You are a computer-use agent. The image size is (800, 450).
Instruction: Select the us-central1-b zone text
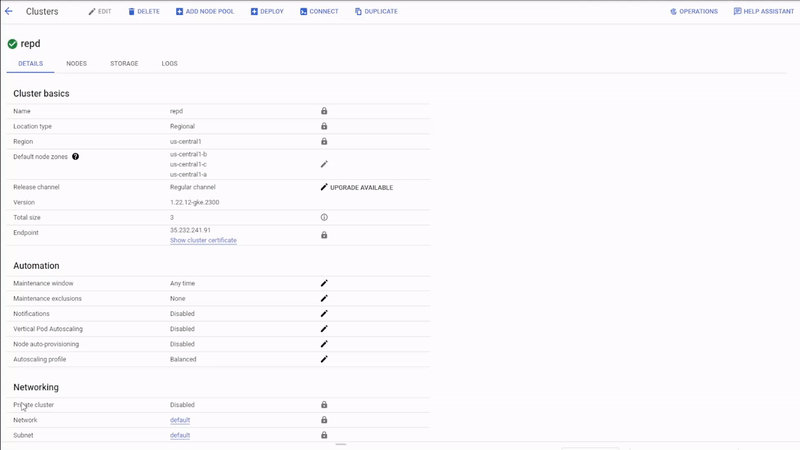(x=188, y=154)
